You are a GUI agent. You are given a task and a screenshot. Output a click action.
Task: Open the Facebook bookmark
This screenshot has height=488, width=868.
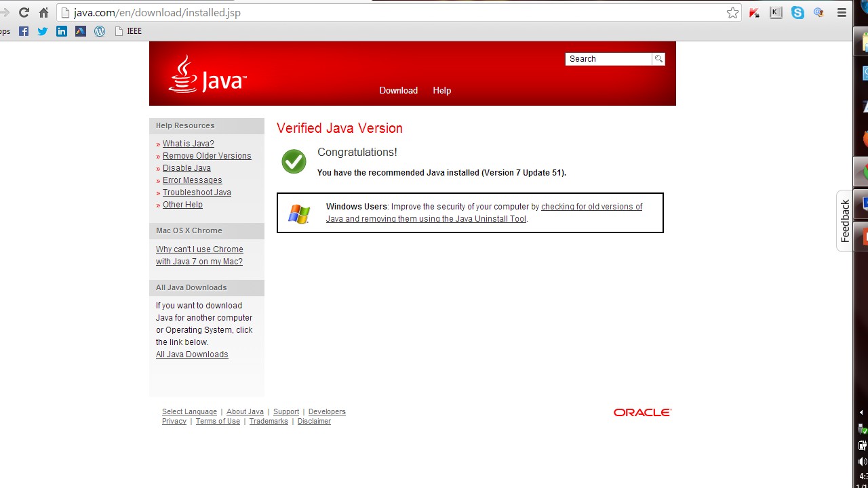tap(24, 31)
